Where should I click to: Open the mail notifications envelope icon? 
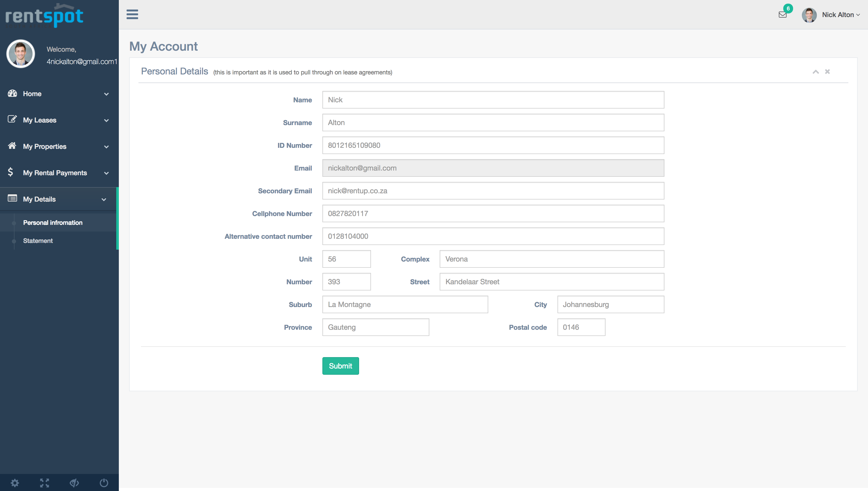click(782, 15)
